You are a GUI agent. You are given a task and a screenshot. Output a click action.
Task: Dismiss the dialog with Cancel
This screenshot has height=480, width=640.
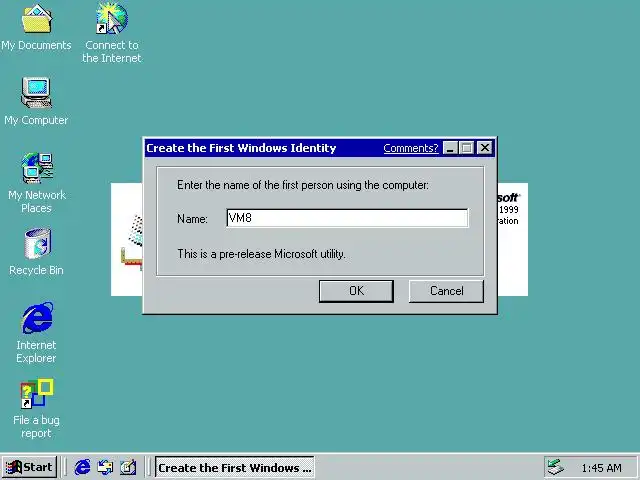pos(447,291)
